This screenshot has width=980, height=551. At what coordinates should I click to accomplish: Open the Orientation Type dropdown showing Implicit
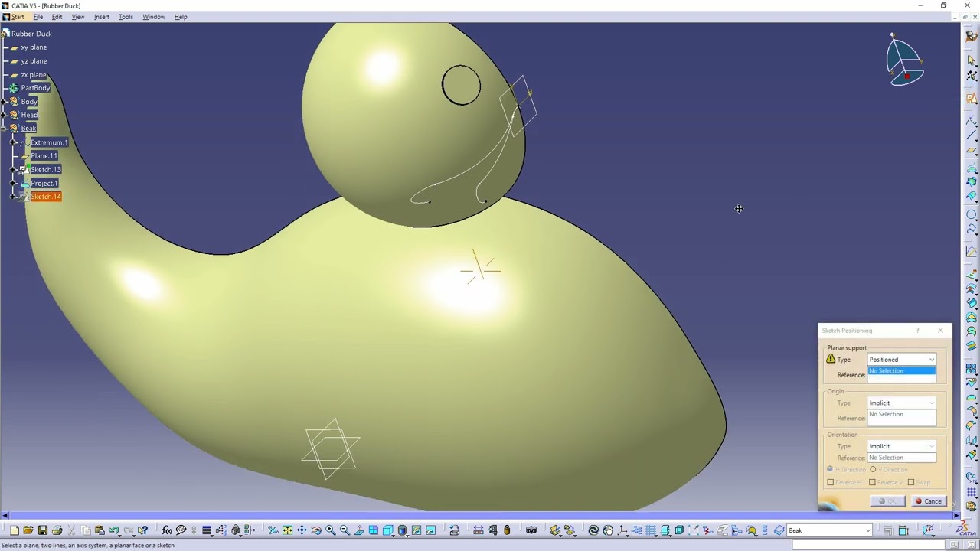pyautogui.click(x=902, y=446)
